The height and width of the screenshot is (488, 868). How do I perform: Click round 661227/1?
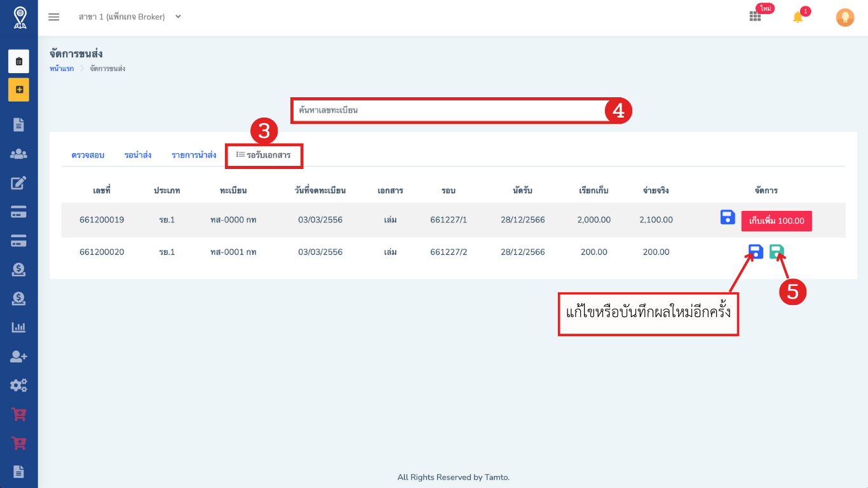click(449, 220)
